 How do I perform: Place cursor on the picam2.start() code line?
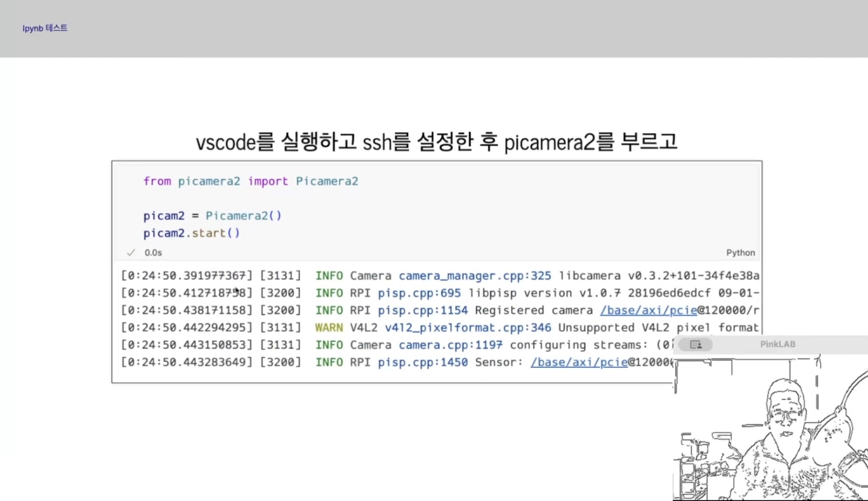(x=191, y=233)
